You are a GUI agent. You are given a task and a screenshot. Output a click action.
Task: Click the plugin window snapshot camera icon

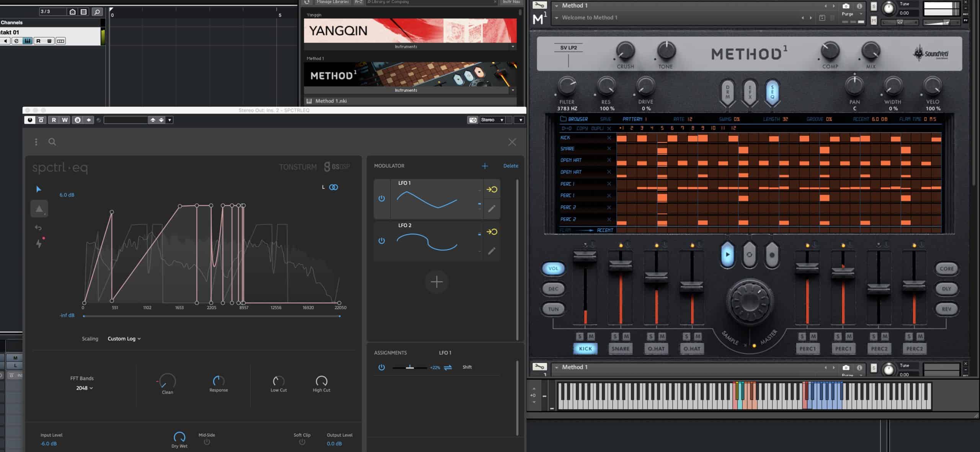point(473,120)
